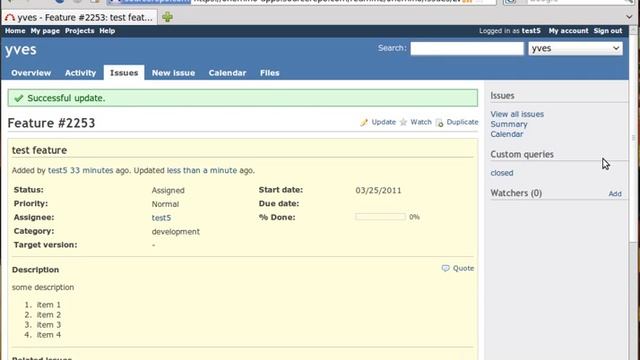Open the yves project jump dropdown
640x360 pixels.
[x=575, y=49]
